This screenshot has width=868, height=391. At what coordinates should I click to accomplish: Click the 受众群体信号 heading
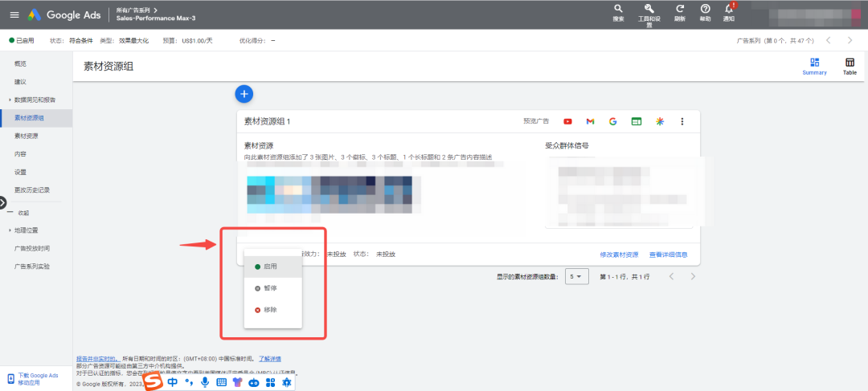click(567, 146)
